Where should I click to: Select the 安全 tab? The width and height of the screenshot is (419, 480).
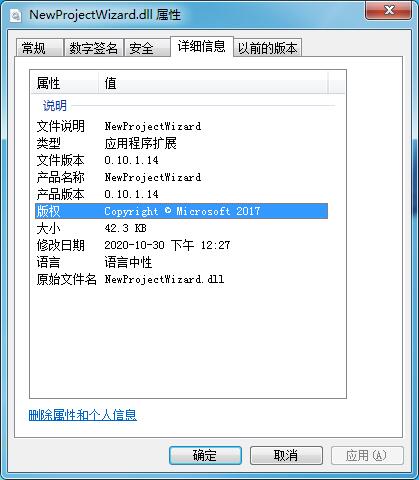(147, 48)
